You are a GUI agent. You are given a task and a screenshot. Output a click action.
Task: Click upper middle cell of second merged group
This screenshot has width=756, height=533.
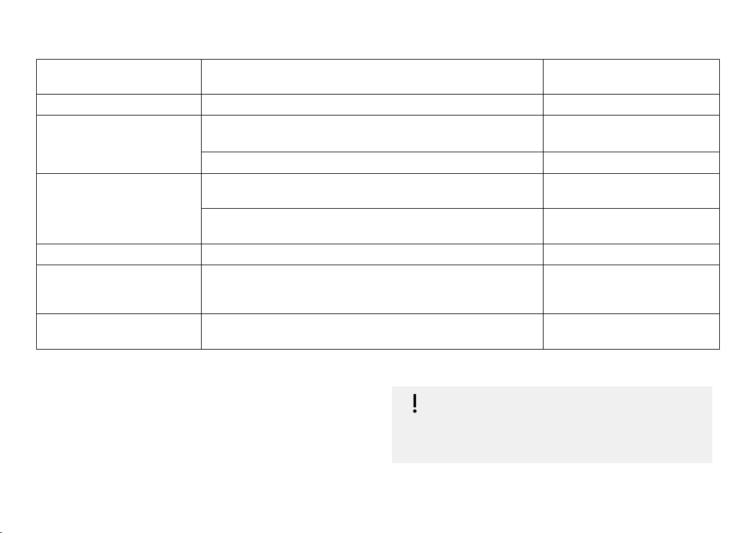coord(372,191)
